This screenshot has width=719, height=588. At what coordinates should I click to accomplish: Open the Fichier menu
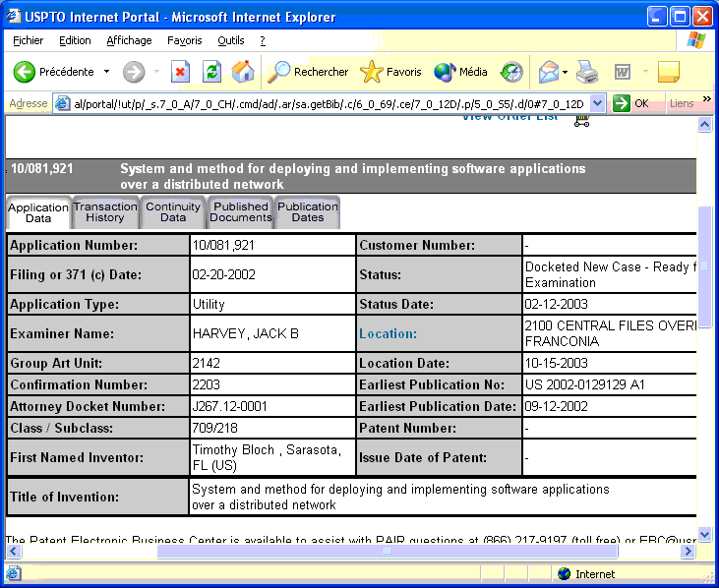28,40
